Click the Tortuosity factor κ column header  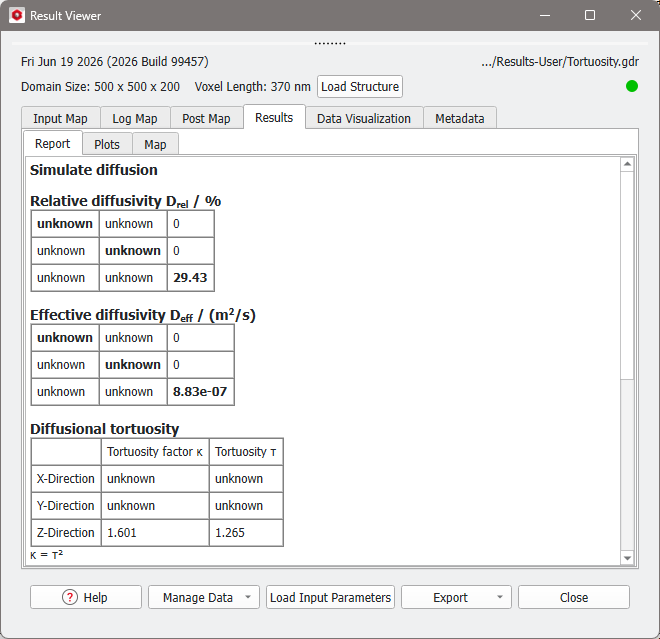point(155,452)
